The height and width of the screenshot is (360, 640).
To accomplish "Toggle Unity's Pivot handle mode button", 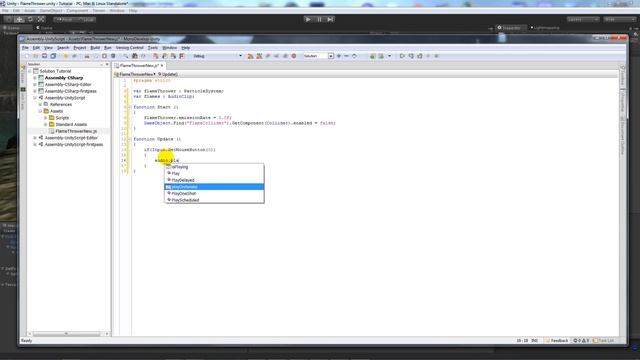I will [x=64, y=19].
